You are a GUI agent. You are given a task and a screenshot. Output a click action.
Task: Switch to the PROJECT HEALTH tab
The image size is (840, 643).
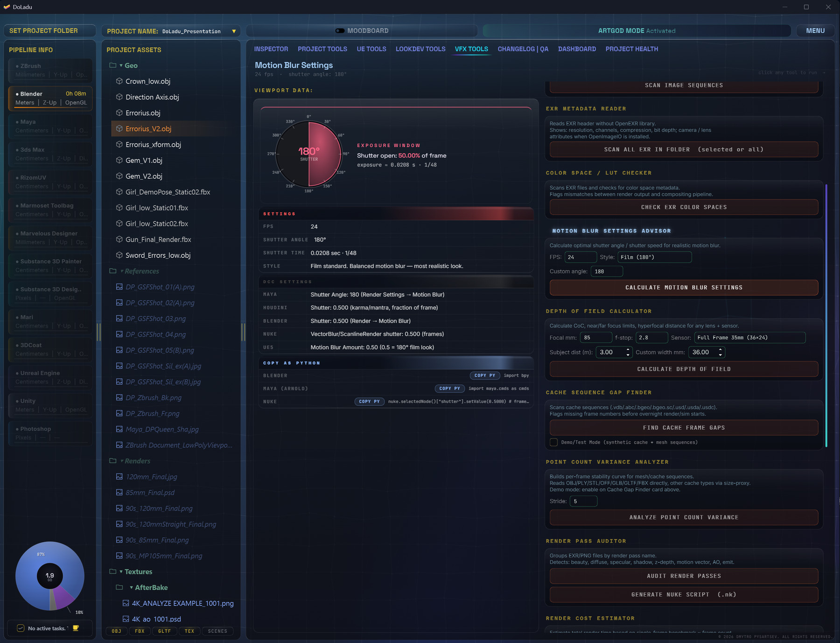[x=631, y=49]
